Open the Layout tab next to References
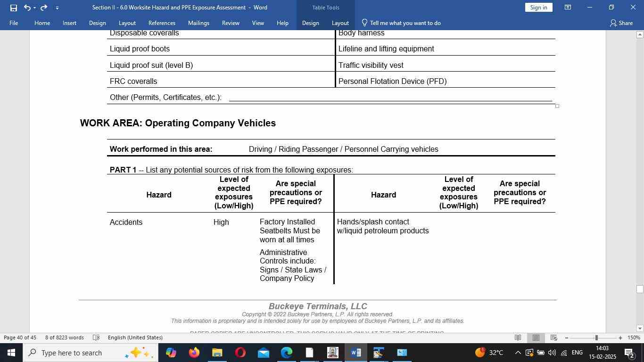 point(127,23)
